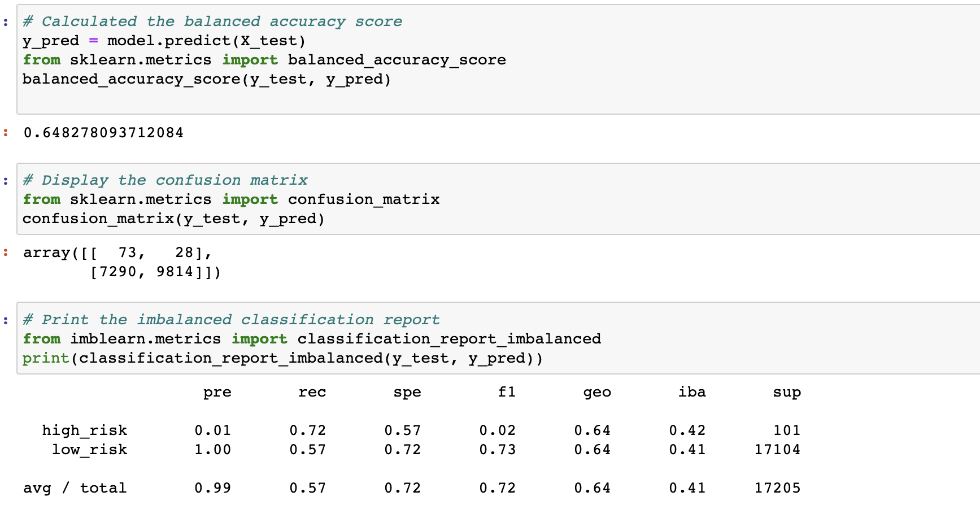Click the import confusion_matrix line
This screenshot has width=980, height=518.
pyautogui.click(x=231, y=199)
